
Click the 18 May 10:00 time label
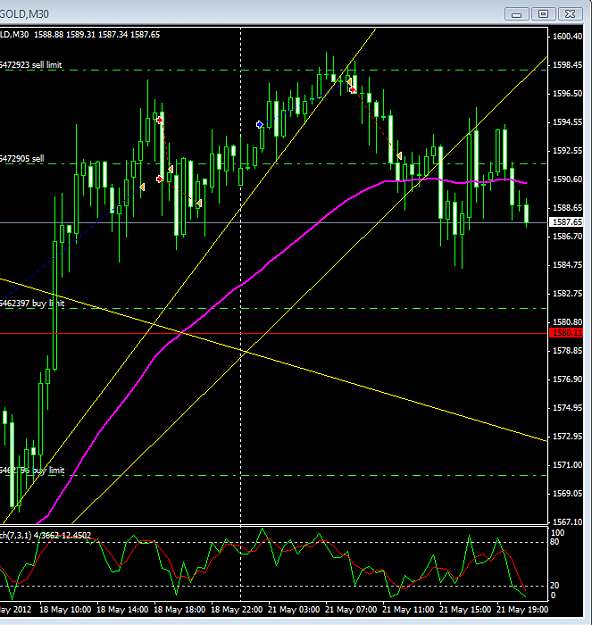[x=65, y=610]
